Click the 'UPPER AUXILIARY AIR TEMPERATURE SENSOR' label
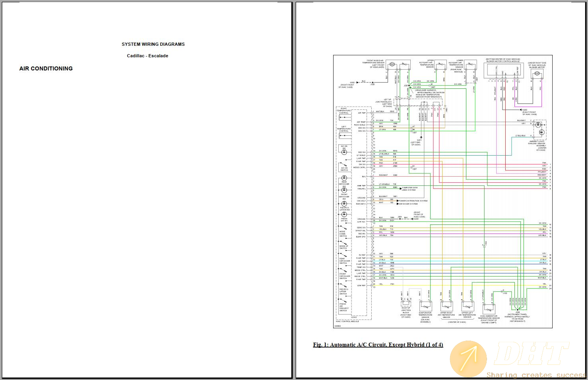The image size is (588, 380). (427, 64)
